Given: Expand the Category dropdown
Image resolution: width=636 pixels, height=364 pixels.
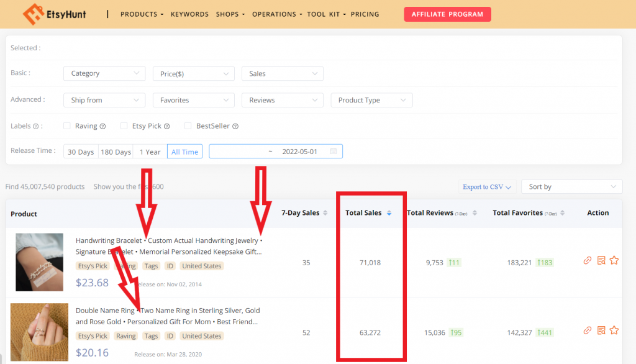Looking at the screenshot, I should pyautogui.click(x=104, y=73).
